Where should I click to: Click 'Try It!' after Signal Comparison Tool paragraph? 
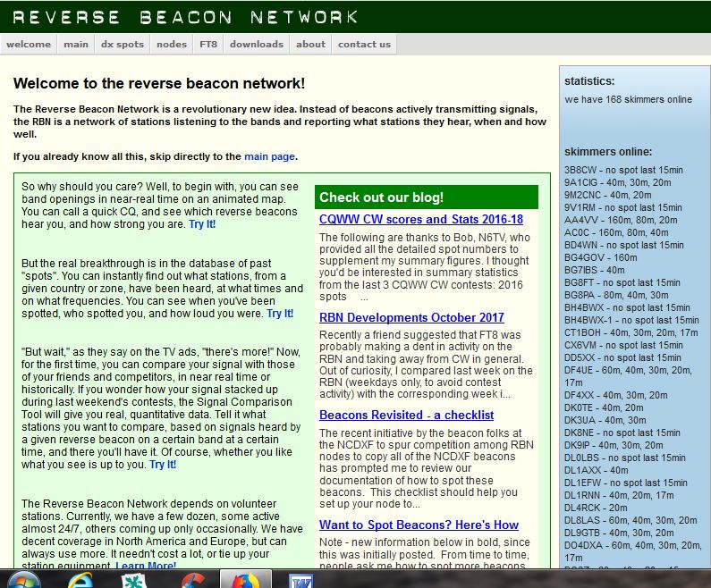click(x=163, y=465)
